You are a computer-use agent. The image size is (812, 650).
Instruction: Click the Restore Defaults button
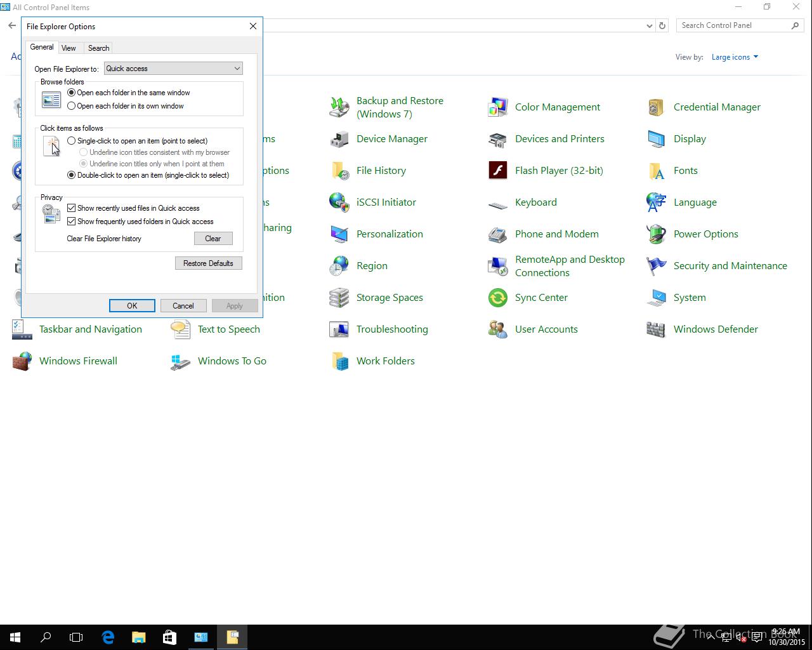[x=208, y=263]
